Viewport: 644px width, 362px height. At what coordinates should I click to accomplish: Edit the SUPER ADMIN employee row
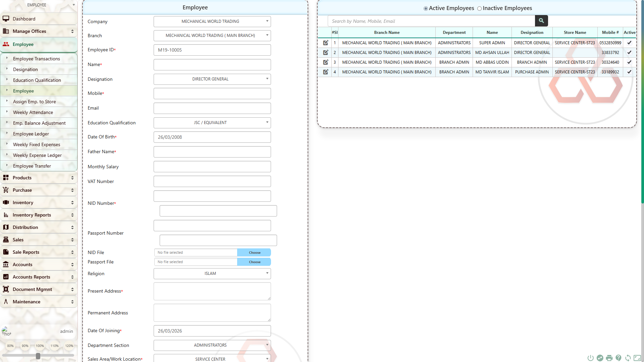pos(325,43)
